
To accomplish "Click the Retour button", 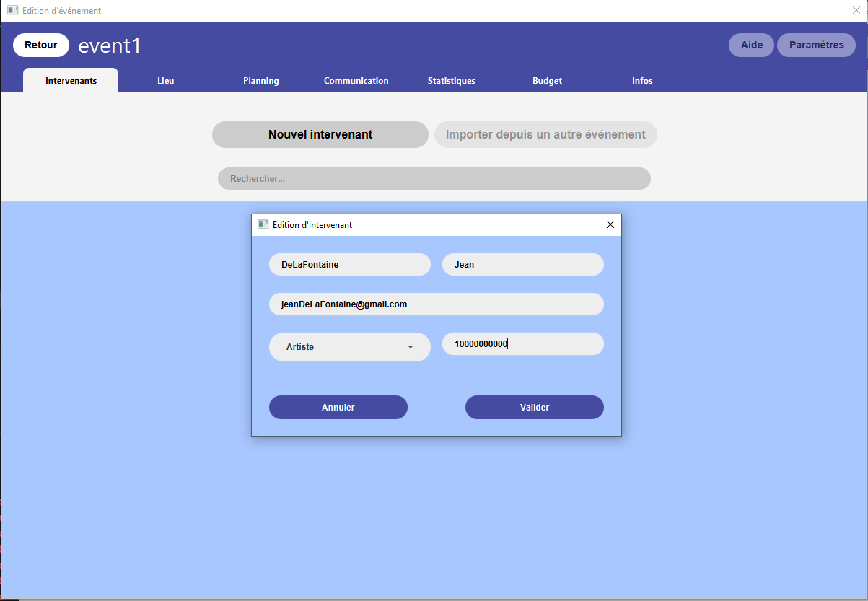I will pyautogui.click(x=41, y=45).
